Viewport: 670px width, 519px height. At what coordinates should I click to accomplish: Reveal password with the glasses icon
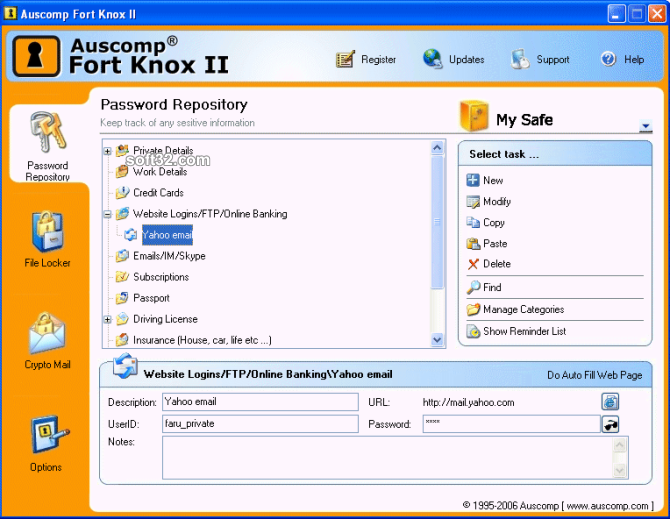pyautogui.click(x=610, y=424)
